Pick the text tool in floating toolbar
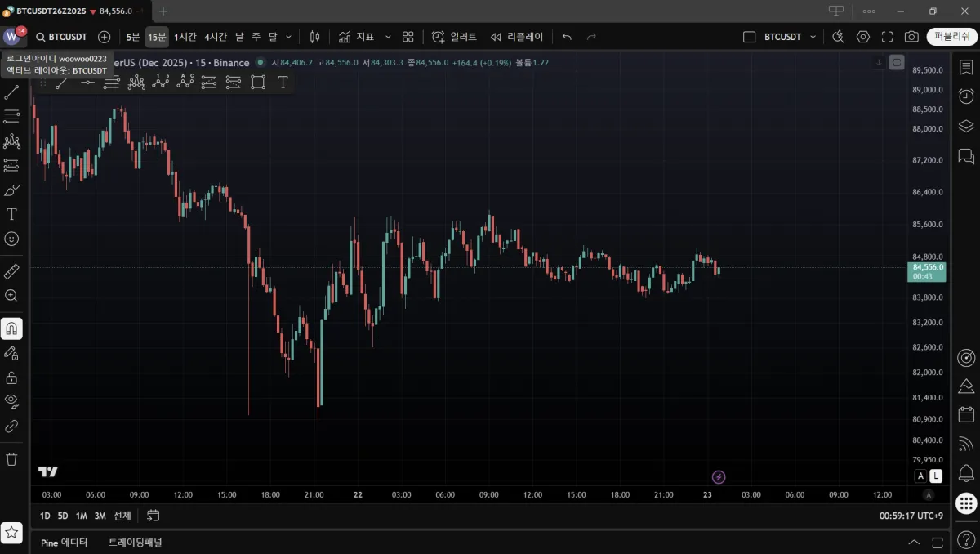Image resolution: width=980 pixels, height=554 pixels. click(x=283, y=82)
